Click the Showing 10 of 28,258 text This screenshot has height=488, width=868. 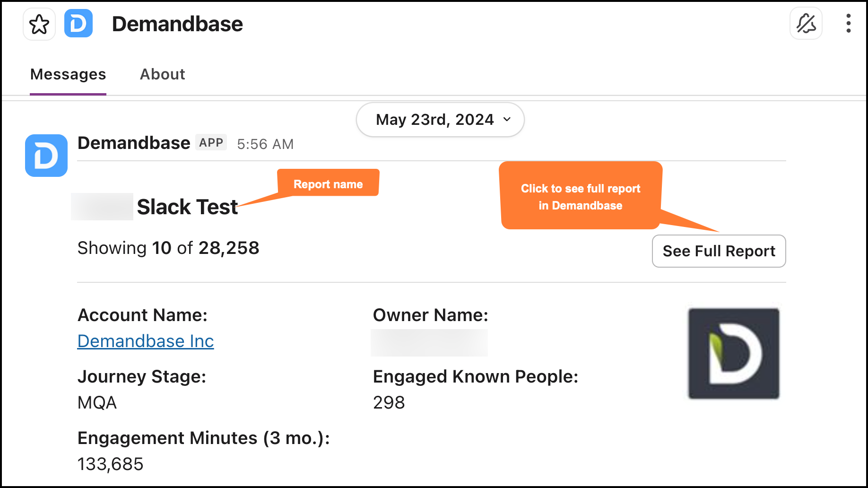point(168,248)
